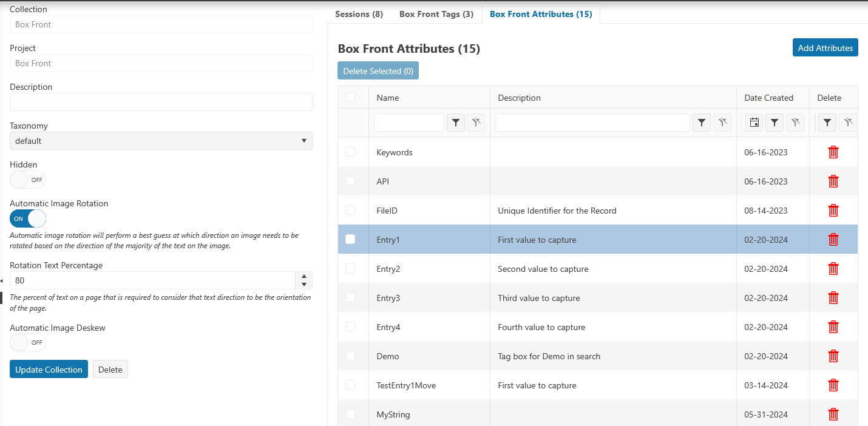Turn off Automatic Image Rotation
Screen dimensions: 868x426
[28, 218]
